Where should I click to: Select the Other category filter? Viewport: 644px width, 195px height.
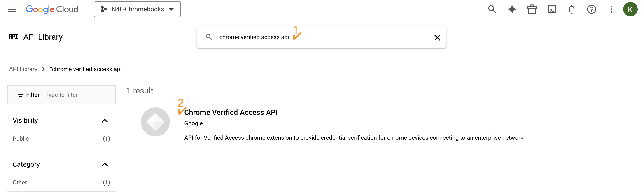20,182
